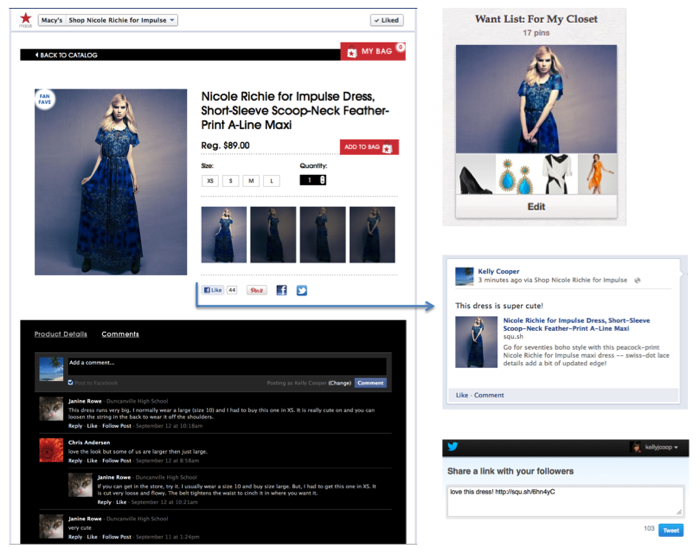Image resolution: width=700 pixels, height=556 pixels.
Task: Click Kelly Cooper's name in Facebook post
Action: coord(498,271)
